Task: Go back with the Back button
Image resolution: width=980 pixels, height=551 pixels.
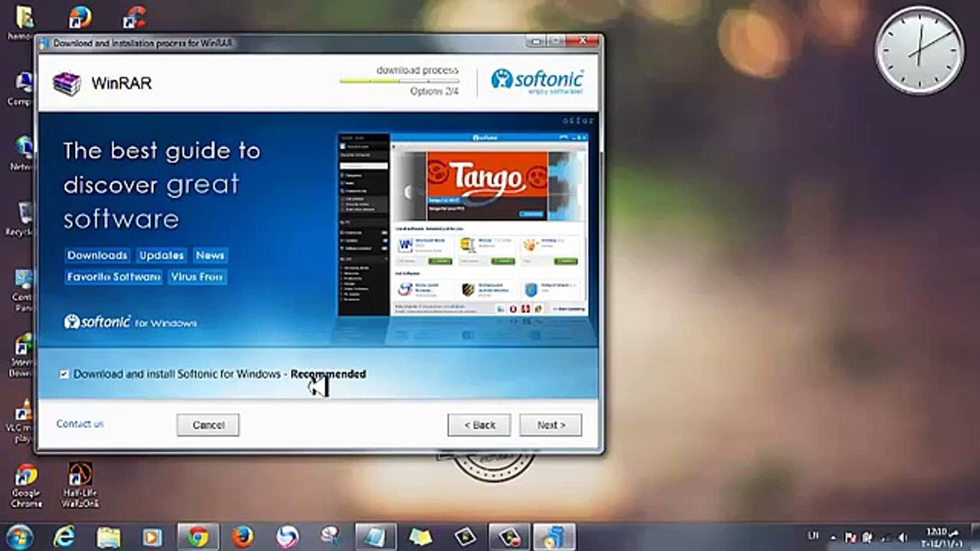Action: (479, 425)
